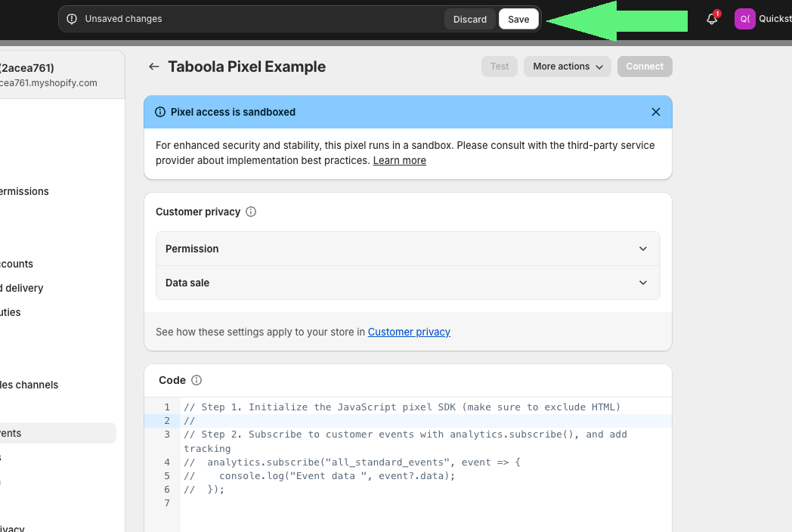Go back using the arrow beside Taboola Pixel Example
This screenshot has height=532, width=792.
(154, 66)
